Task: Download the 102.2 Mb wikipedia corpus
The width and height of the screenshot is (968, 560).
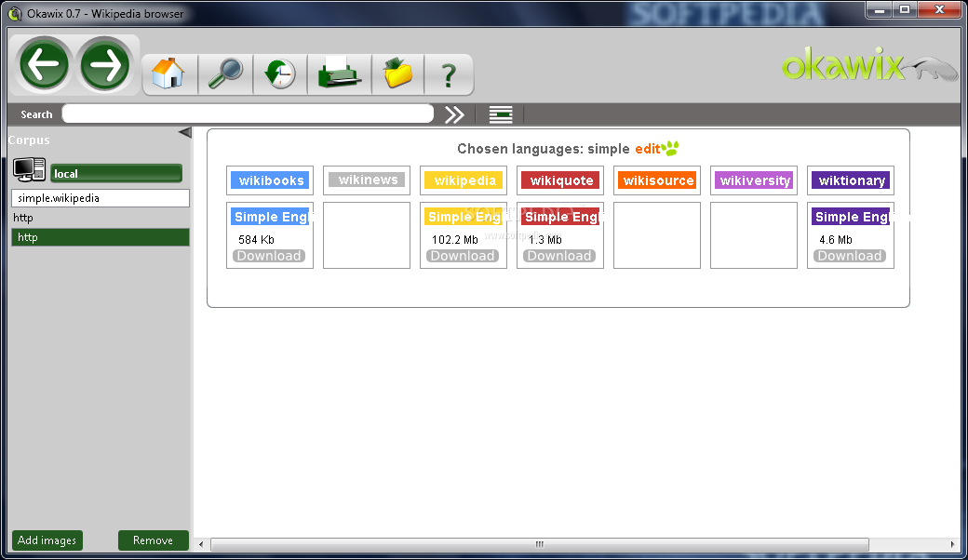Action: pyautogui.click(x=463, y=256)
